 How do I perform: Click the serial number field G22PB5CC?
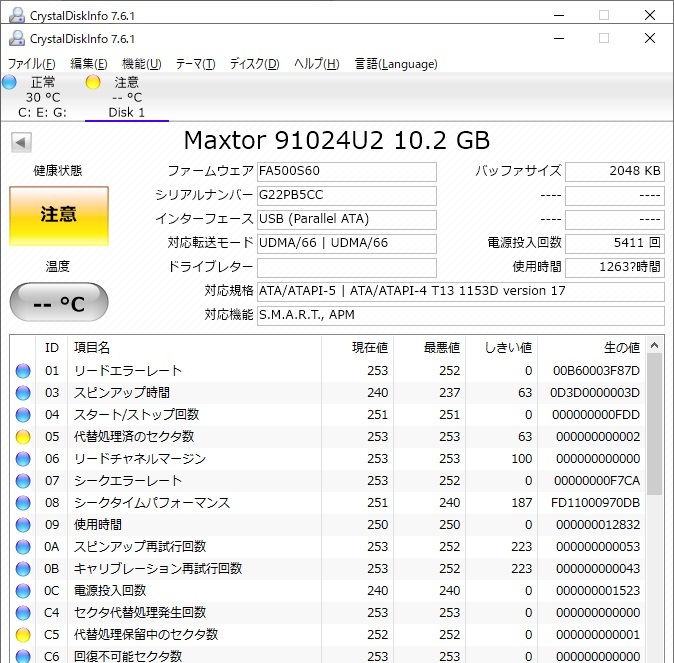[x=346, y=196]
